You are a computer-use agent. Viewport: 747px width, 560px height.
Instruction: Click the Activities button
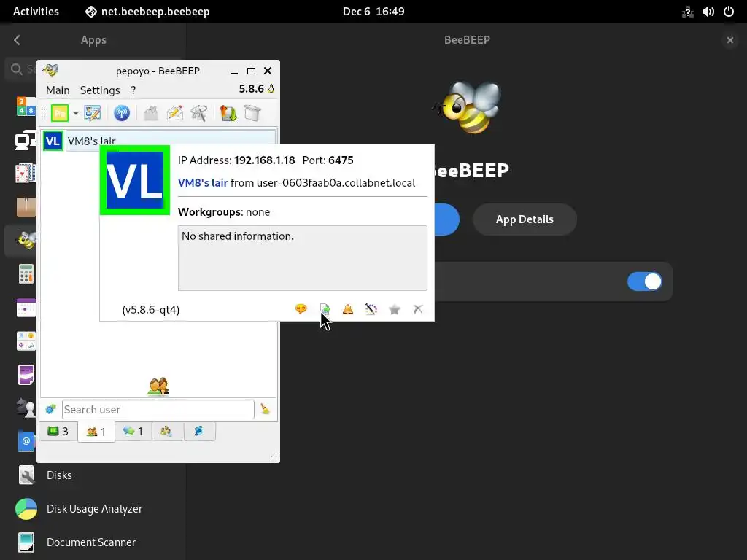(36, 12)
